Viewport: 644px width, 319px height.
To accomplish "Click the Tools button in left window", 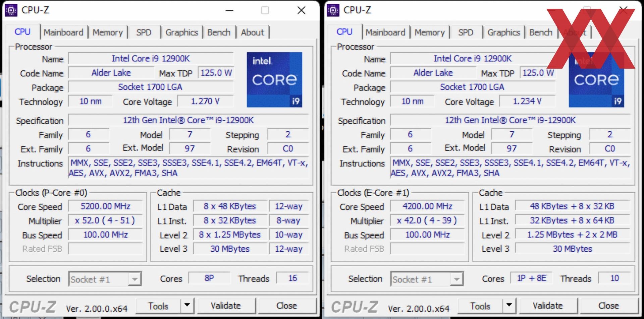I will point(158,306).
